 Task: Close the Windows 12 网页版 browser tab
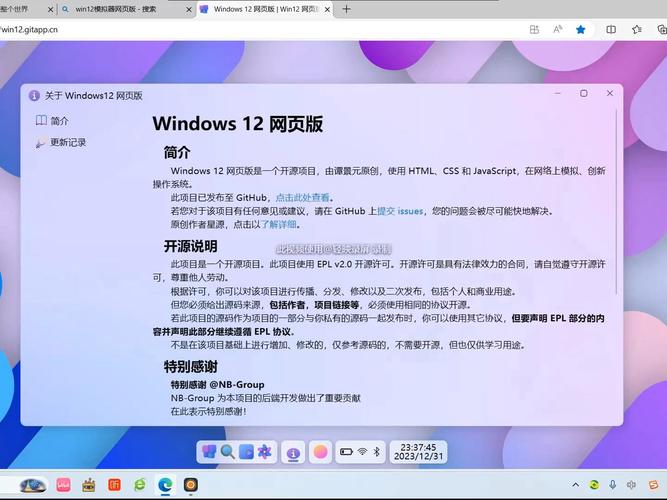pos(328,9)
